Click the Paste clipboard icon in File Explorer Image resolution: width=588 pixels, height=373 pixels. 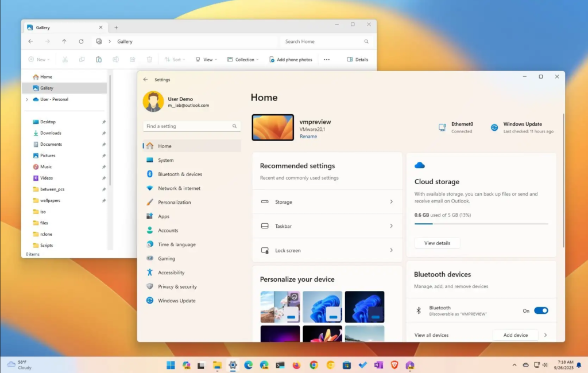pyautogui.click(x=99, y=60)
